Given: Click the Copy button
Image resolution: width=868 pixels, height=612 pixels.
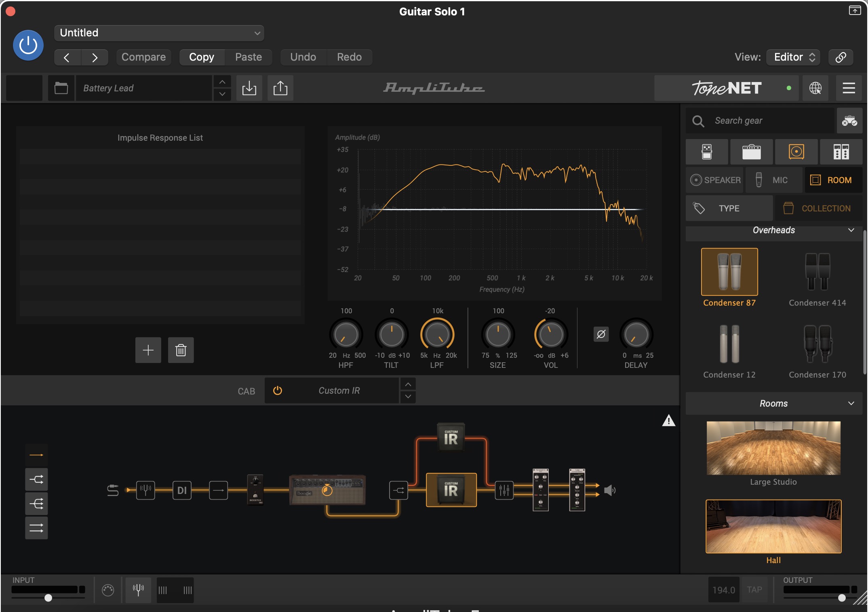Looking at the screenshot, I should 201,57.
